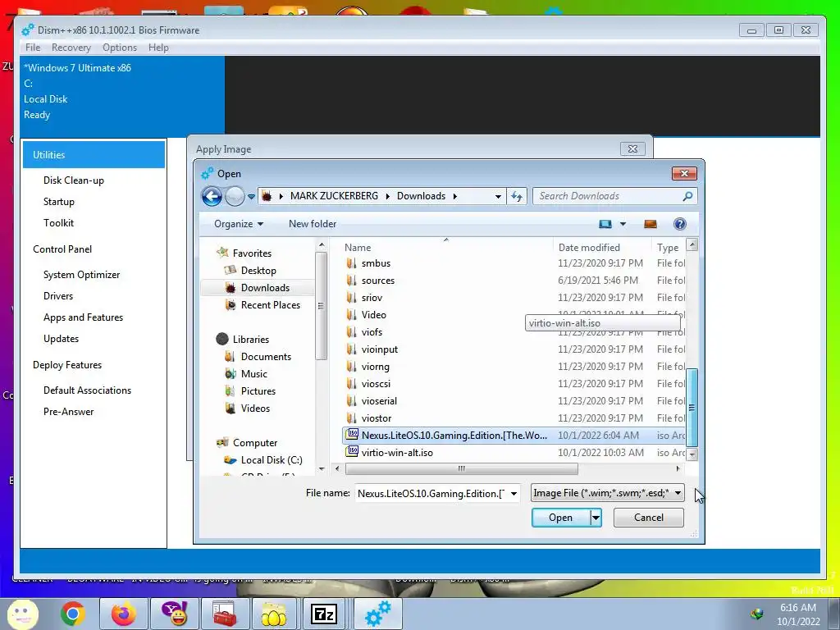Open the address bar path dropdown arrow
840x630 pixels.
498,197
